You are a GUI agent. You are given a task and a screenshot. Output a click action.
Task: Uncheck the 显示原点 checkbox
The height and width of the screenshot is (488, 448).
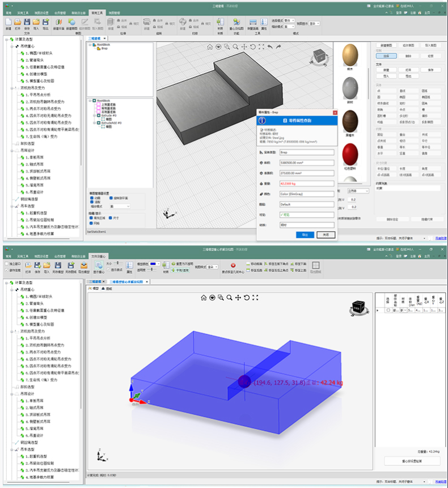(x=108, y=270)
